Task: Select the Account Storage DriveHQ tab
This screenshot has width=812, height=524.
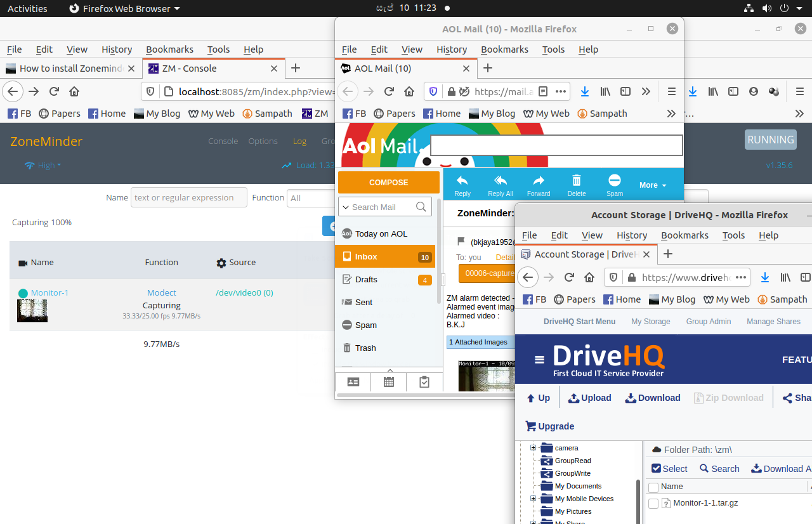Action: pyautogui.click(x=586, y=254)
